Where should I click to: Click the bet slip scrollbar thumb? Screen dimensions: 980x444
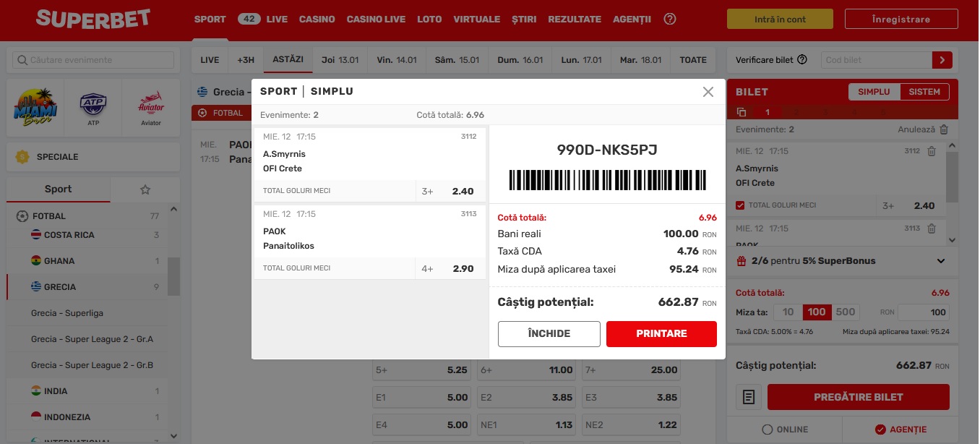pyautogui.click(x=953, y=178)
